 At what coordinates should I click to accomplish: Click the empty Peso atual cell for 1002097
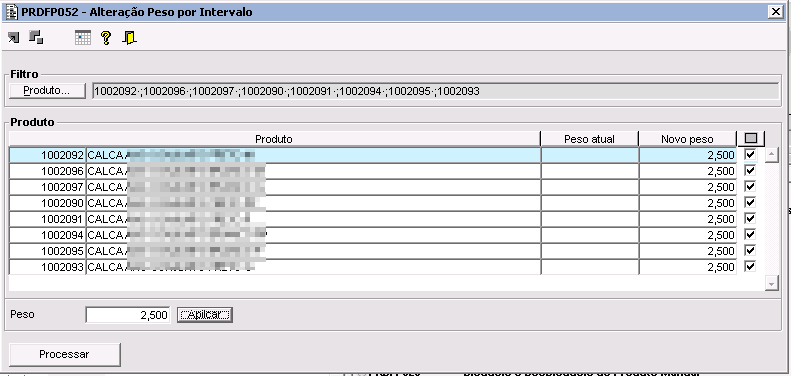[x=589, y=187]
